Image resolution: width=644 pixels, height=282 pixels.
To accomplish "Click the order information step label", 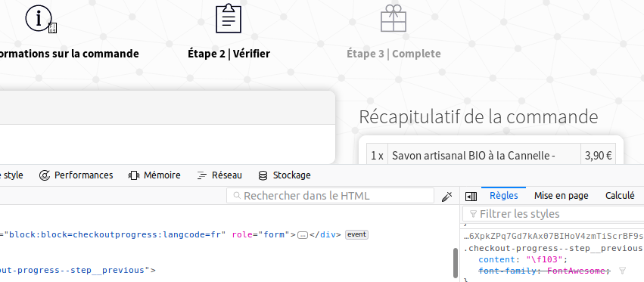I will click(x=70, y=54).
